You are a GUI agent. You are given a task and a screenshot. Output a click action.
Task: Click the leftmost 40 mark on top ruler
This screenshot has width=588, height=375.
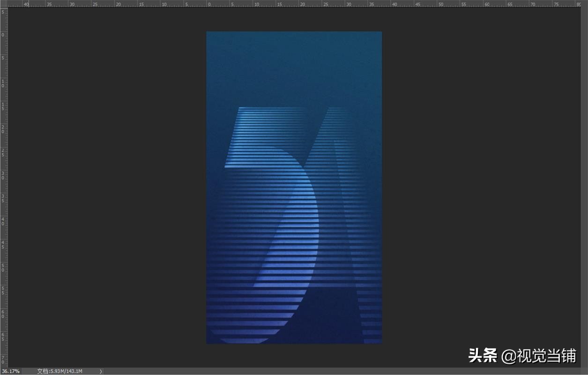26,4
